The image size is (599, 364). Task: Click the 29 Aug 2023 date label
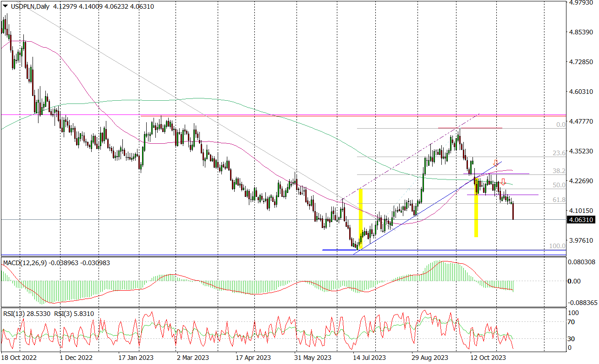coord(430,357)
